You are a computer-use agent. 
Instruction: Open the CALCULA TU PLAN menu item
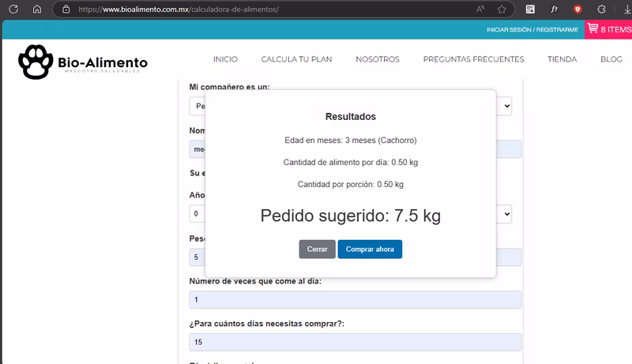click(296, 59)
